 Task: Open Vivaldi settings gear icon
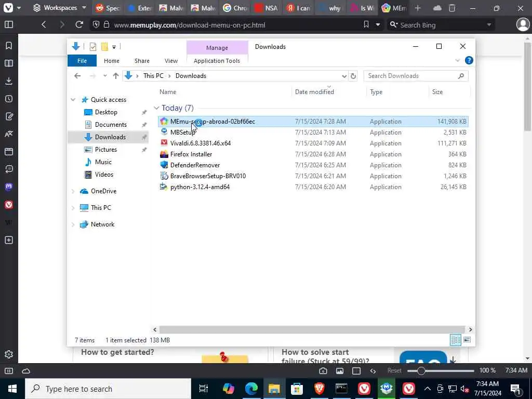coord(9,354)
